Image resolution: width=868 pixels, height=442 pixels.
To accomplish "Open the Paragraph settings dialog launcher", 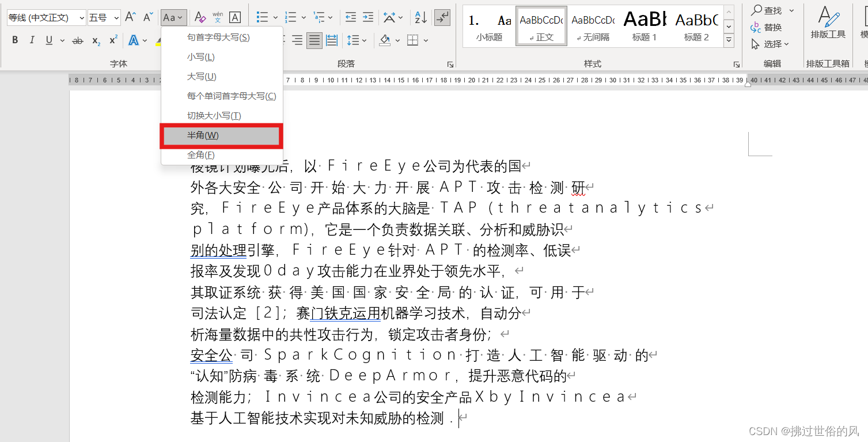I will pyautogui.click(x=450, y=64).
